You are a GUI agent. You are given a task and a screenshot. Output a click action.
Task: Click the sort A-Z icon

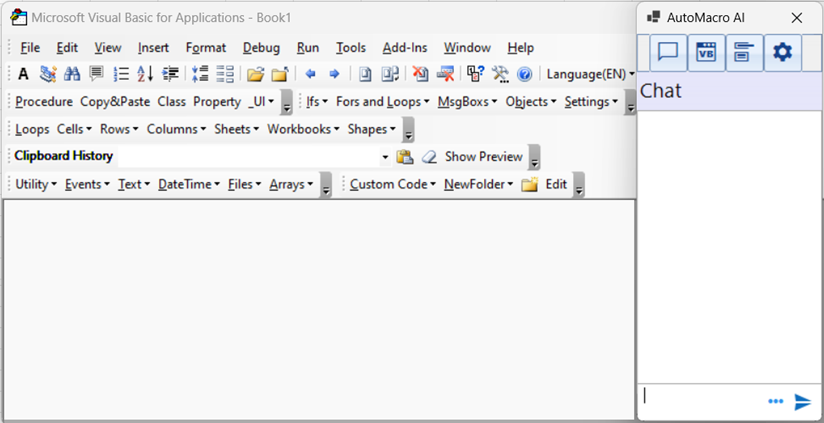(x=145, y=74)
